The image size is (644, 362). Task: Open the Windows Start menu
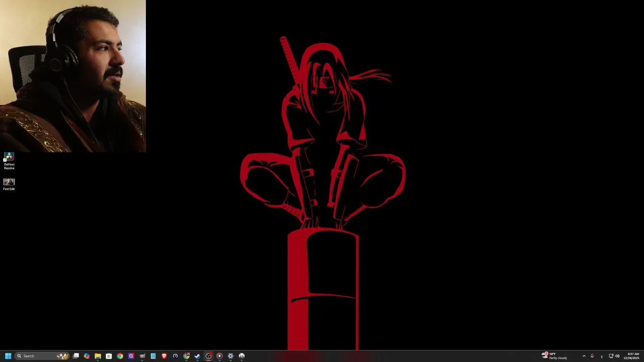click(8, 356)
